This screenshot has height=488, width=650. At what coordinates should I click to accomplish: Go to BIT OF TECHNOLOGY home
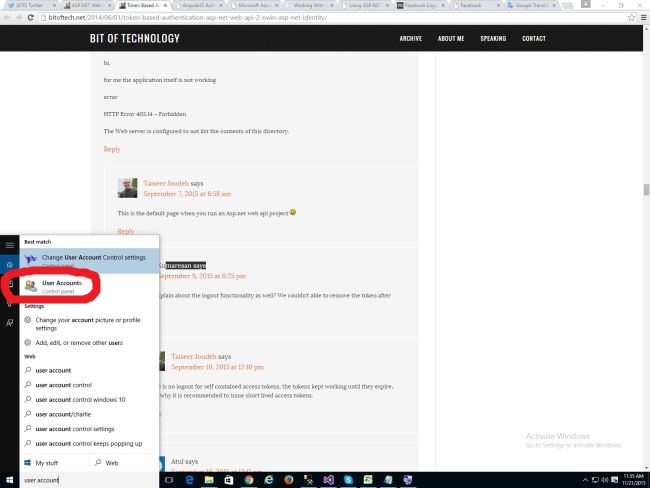click(x=135, y=39)
